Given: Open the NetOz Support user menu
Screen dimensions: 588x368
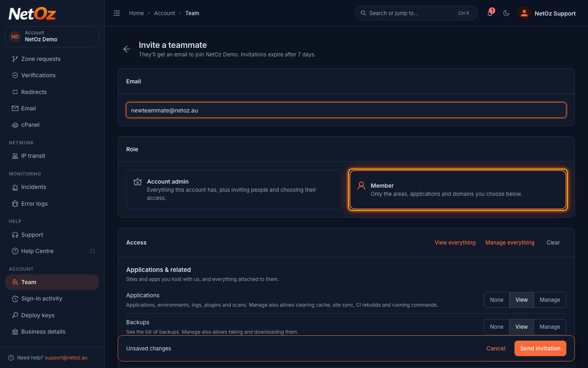Looking at the screenshot, I should click(547, 13).
